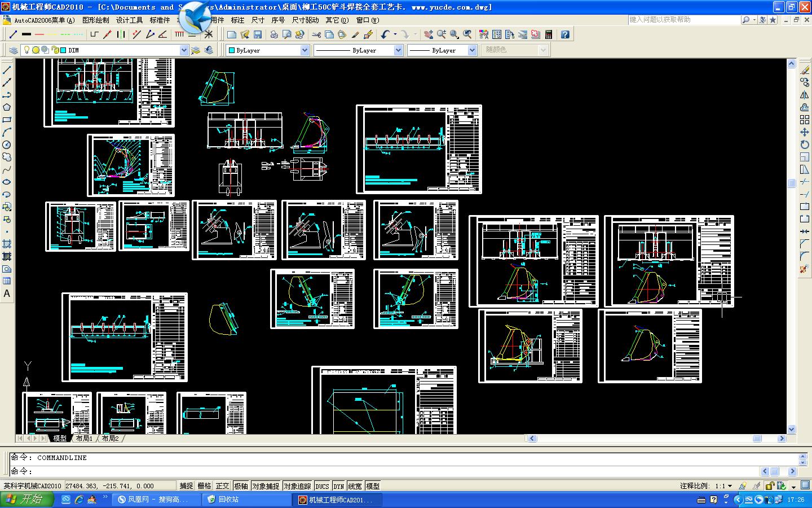Click the coordinates readout in status bar
The height and width of the screenshot is (508, 812).
coord(120,486)
